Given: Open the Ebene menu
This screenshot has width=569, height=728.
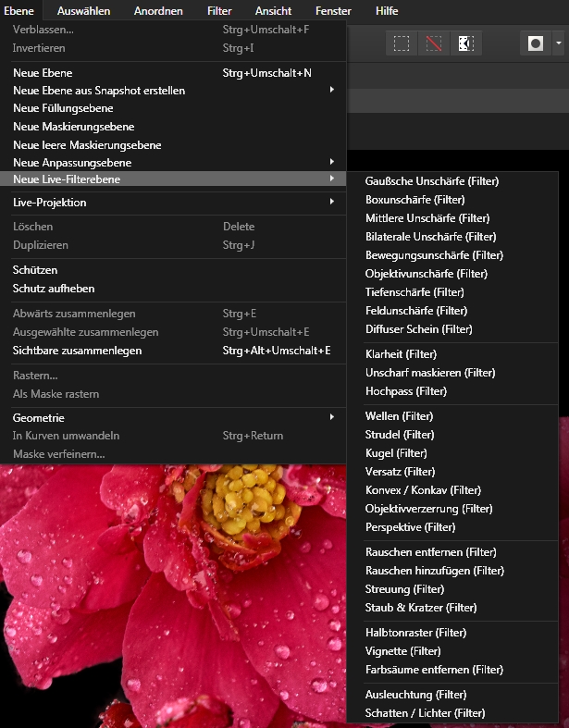Looking at the screenshot, I should tap(19, 10).
